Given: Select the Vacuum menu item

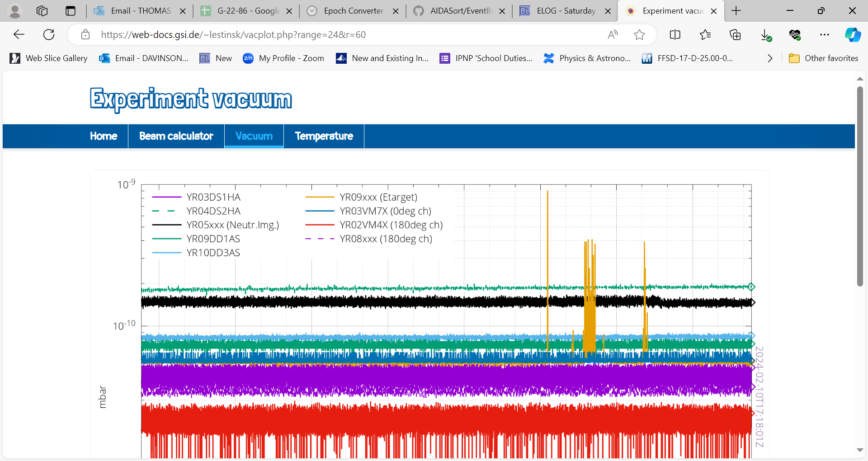Looking at the screenshot, I should (254, 136).
